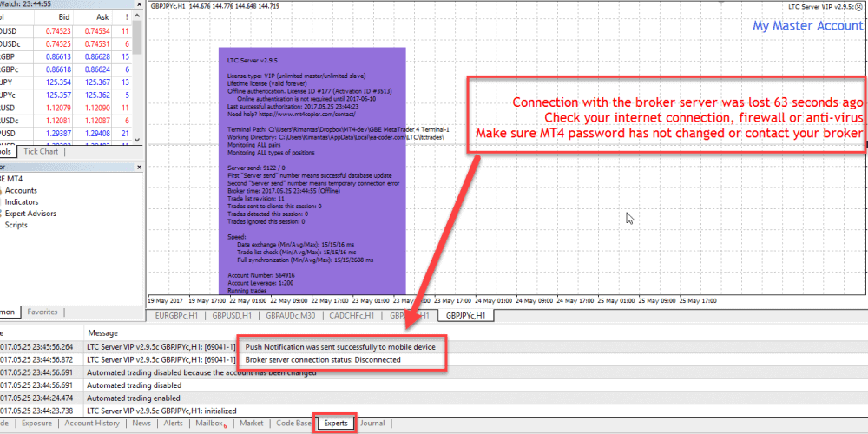This screenshot has width=868, height=434.
Task: Select the Experts terminal tab
Action: pyautogui.click(x=336, y=424)
